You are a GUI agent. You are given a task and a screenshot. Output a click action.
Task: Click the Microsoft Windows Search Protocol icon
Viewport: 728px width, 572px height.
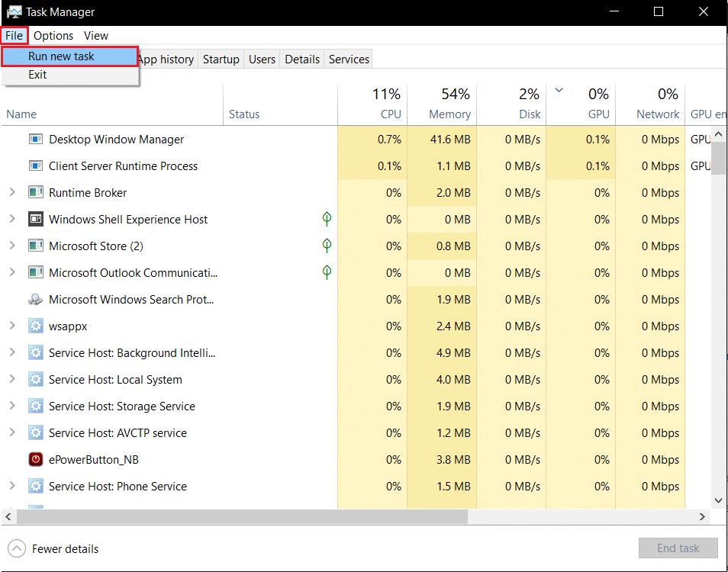36,300
